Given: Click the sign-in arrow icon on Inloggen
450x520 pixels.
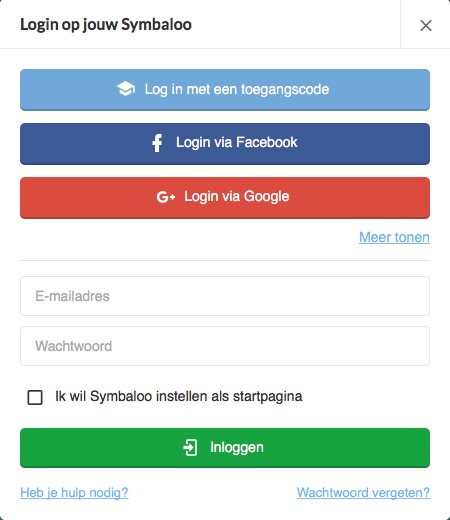Looking at the screenshot, I should [190, 447].
